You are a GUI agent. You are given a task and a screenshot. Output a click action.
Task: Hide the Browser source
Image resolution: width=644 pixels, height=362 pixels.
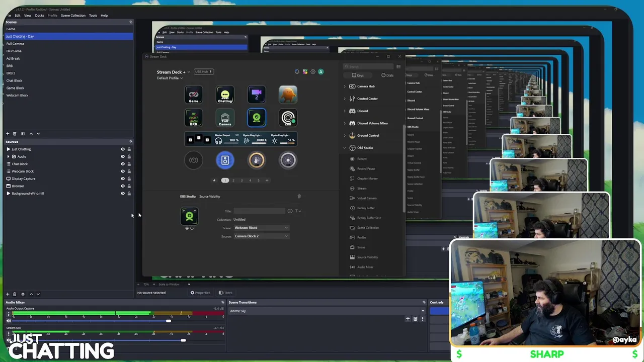(x=122, y=186)
